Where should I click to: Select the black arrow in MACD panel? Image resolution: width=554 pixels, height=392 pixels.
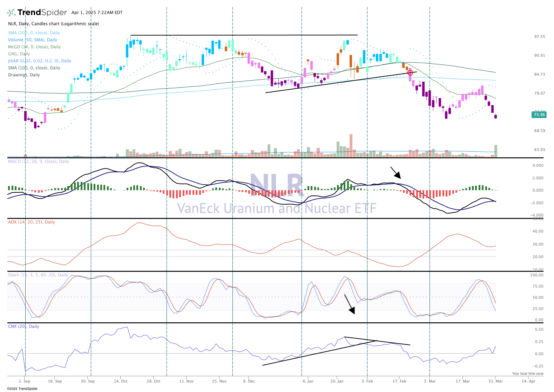396,172
